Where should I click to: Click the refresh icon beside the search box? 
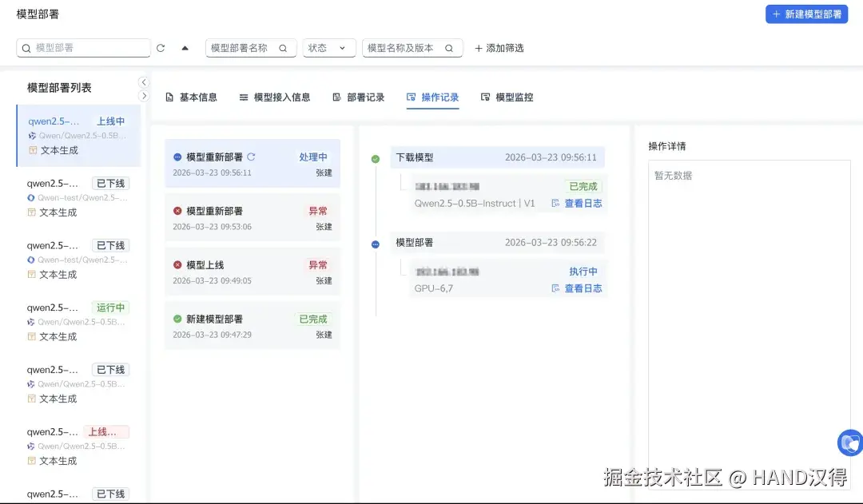pos(161,48)
